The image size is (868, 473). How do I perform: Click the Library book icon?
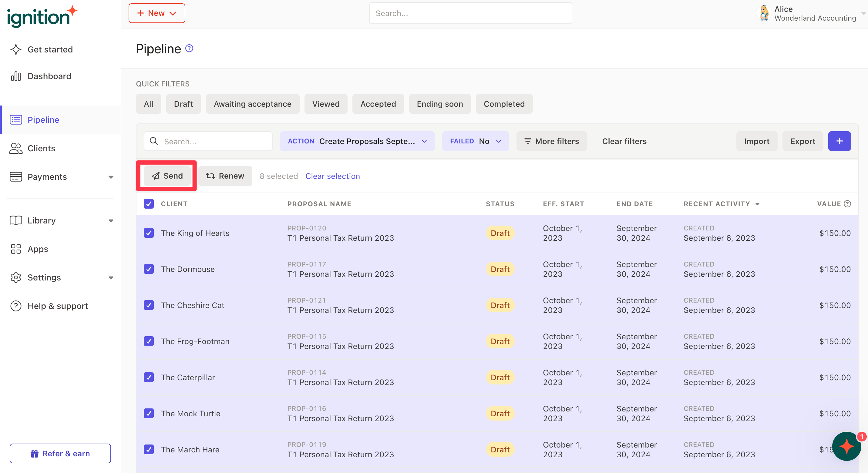click(x=16, y=220)
